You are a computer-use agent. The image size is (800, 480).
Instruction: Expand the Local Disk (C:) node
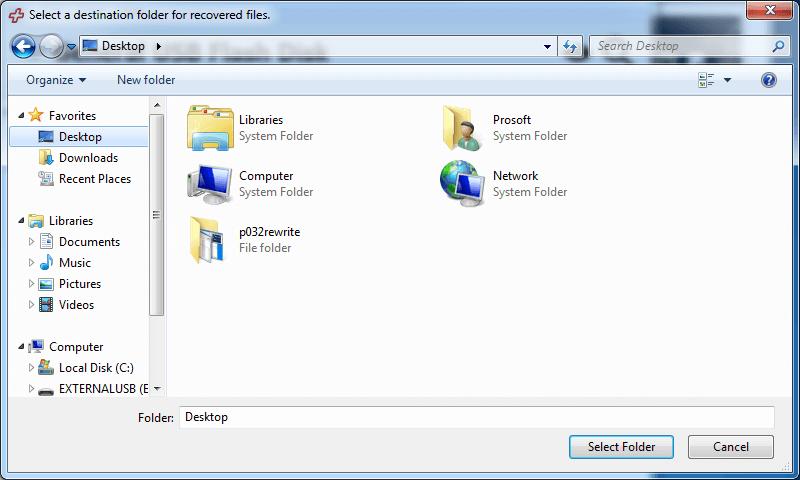[31, 368]
